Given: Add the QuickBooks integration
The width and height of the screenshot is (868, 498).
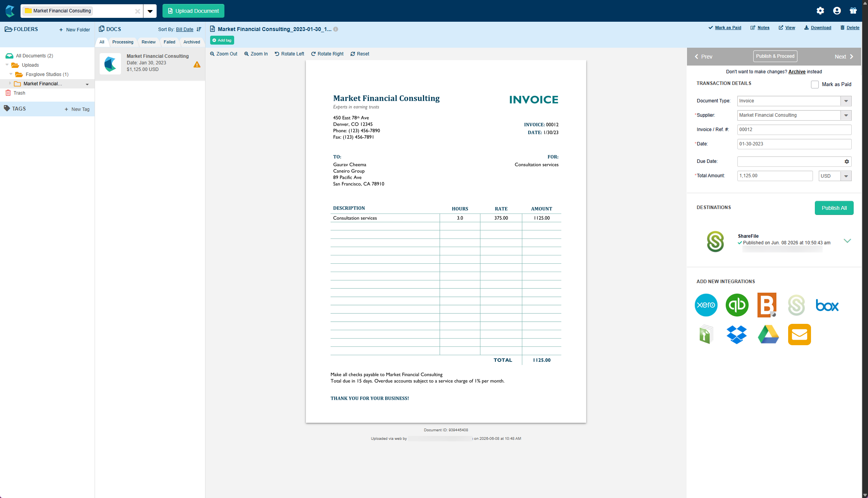Looking at the screenshot, I should tap(737, 305).
